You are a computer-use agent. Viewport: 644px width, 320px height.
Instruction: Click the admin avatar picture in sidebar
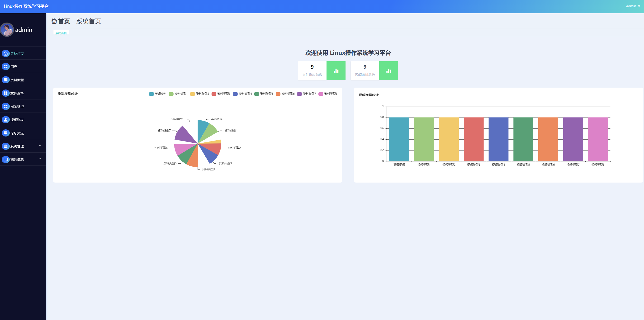coord(7,30)
